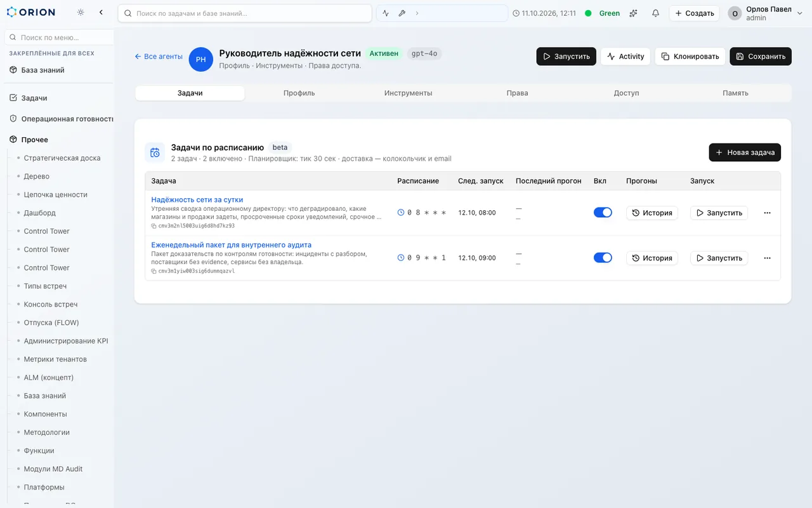Collapse sidebar with the left chevron
Screen dimensions: 812x508
[x=101, y=12]
